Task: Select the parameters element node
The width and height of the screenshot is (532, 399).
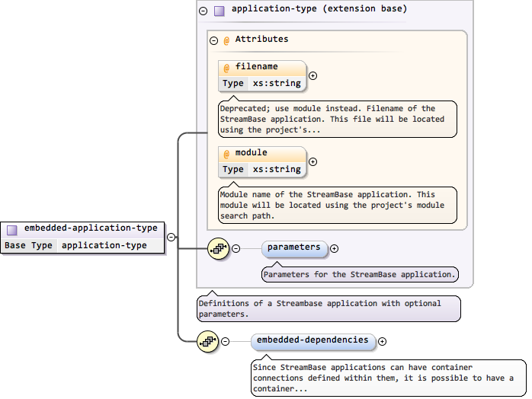Action: [x=294, y=248]
